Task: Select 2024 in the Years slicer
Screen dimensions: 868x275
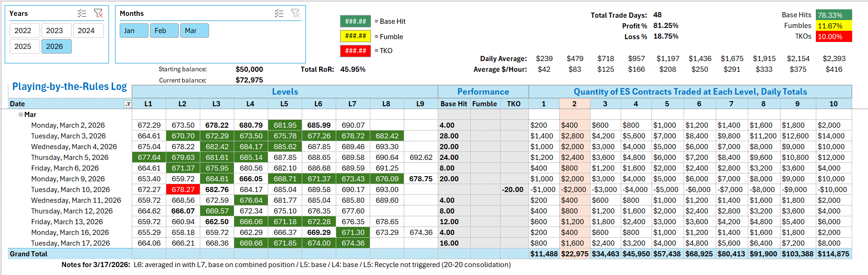Action: click(86, 31)
